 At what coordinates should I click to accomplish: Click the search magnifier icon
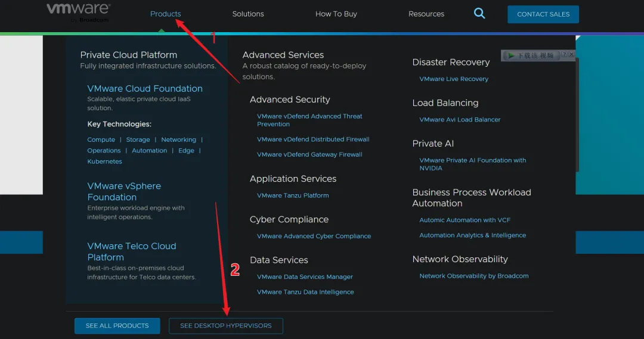pyautogui.click(x=479, y=14)
